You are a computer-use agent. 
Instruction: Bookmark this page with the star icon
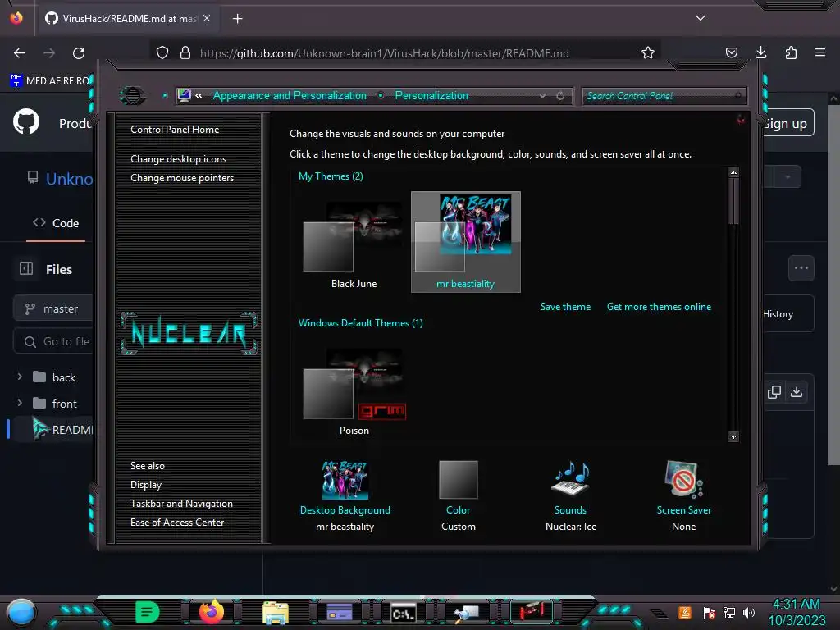pos(648,52)
